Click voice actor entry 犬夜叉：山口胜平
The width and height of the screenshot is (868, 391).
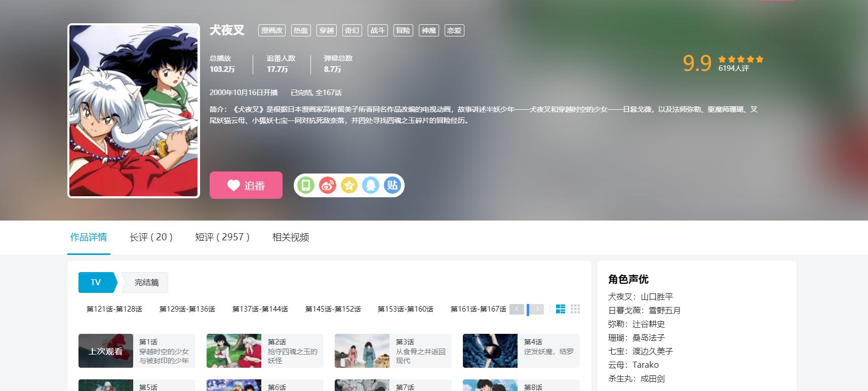tap(641, 297)
